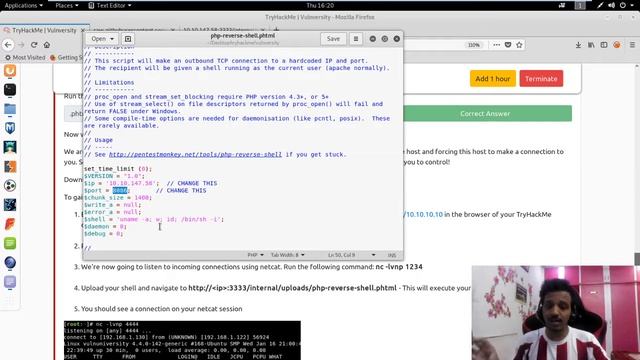Open a new Firefox tab
Screen dimensions: 640x360
276,30
